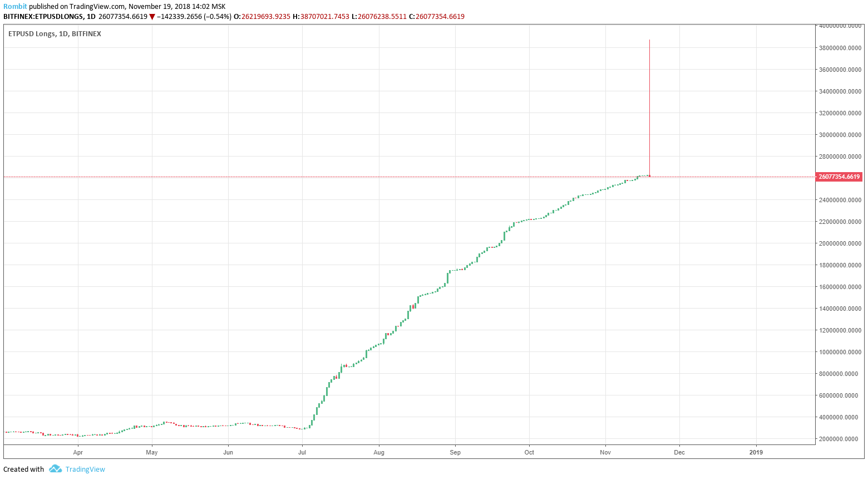Image resolution: width=868 pixels, height=479 pixels.
Task: Click the low value L:26076238.5511
Action: pyautogui.click(x=379, y=17)
